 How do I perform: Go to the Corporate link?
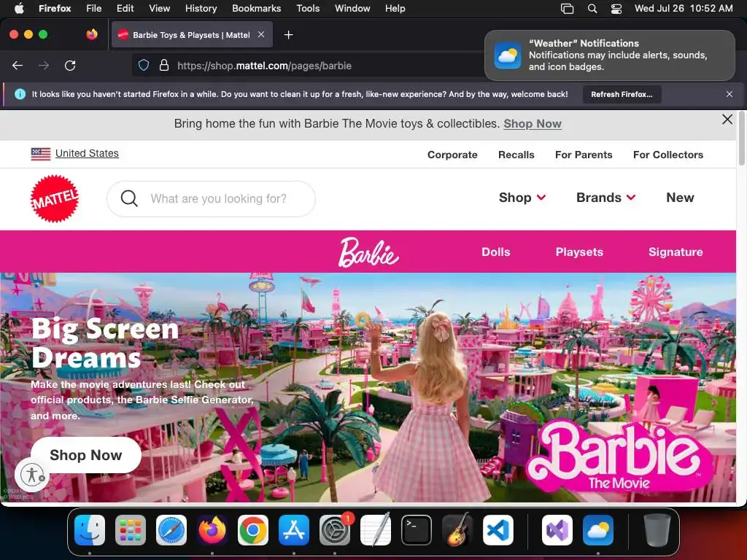(x=452, y=155)
